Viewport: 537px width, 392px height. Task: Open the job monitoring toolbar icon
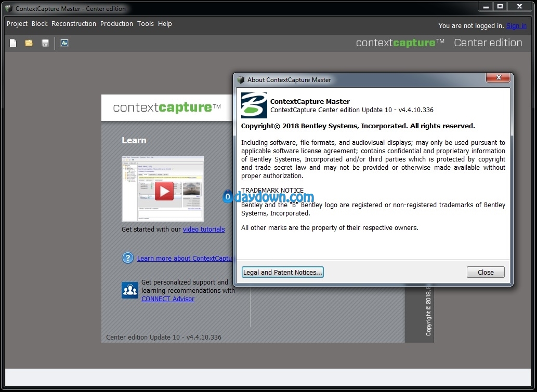click(64, 43)
